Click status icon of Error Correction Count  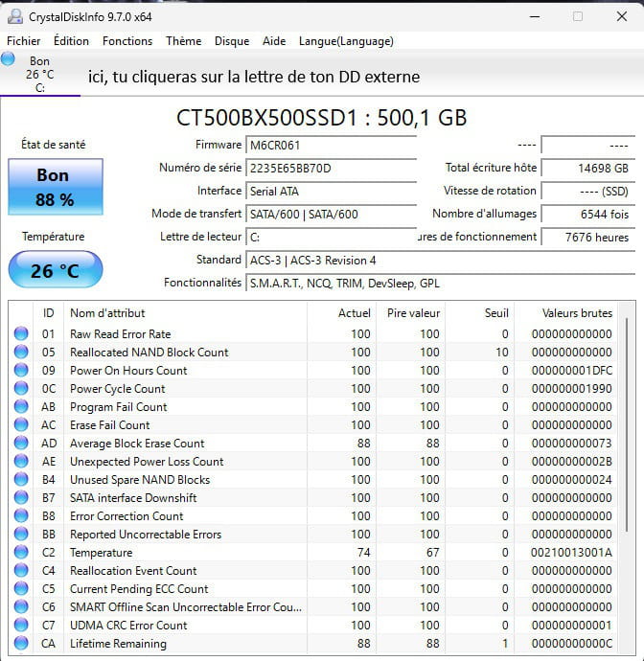point(21,515)
